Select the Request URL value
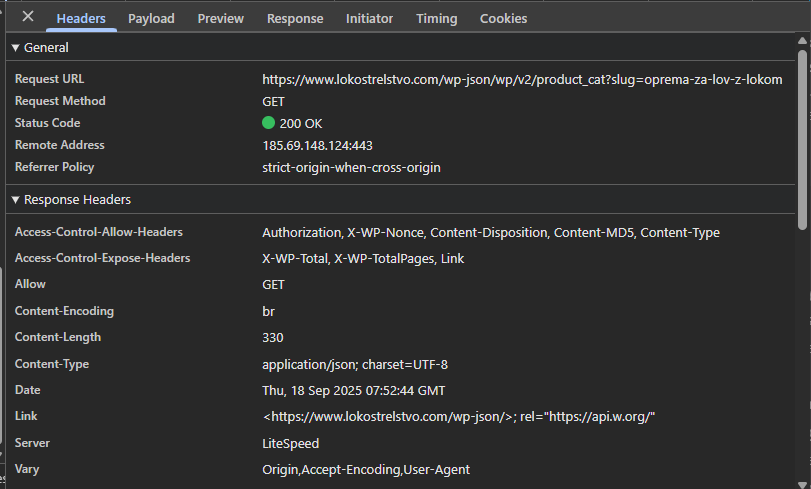This screenshot has width=811, height=489. 522,80
